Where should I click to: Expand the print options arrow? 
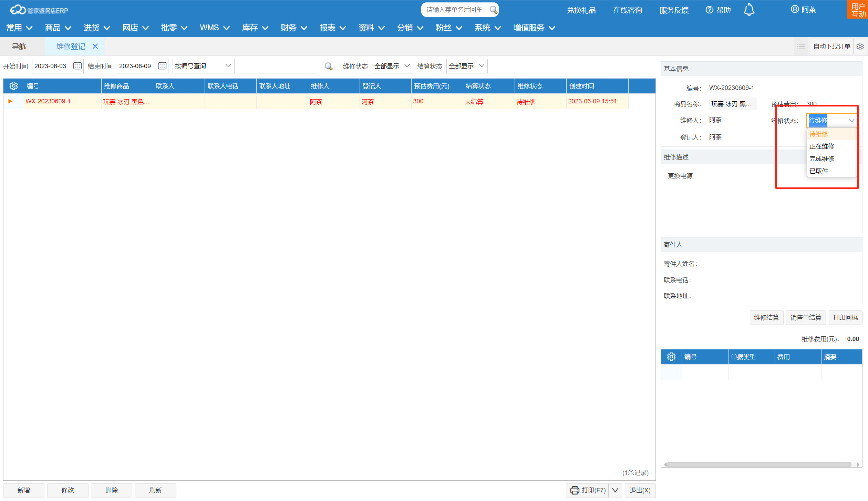615,490
